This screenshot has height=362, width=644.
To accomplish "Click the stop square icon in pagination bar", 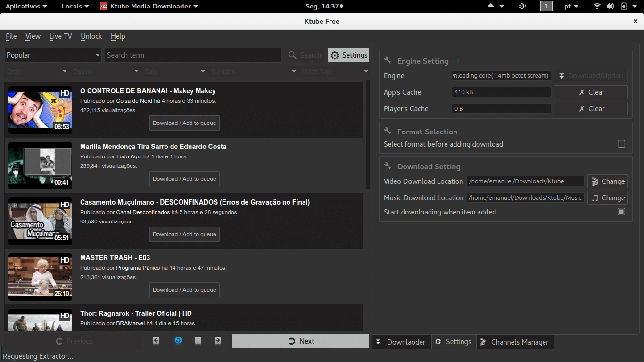I will pos(198,340).
